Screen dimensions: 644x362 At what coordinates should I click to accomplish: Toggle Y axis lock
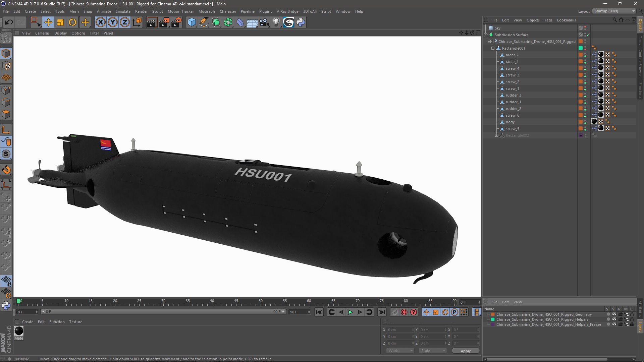tap(113, 22)
